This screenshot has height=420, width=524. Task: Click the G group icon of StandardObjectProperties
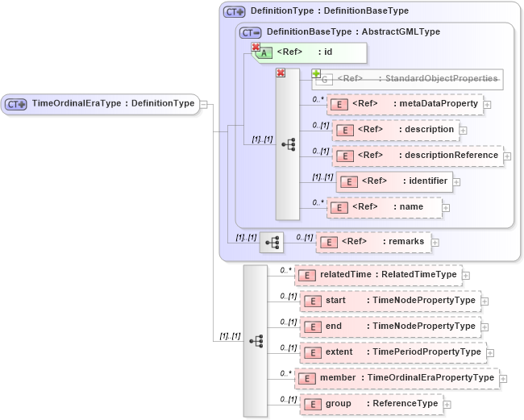(324, 80)
